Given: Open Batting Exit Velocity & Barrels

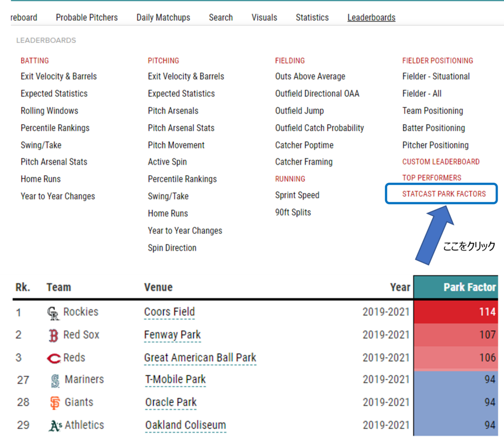Looking at the screenshot, I should pos(59,76).
